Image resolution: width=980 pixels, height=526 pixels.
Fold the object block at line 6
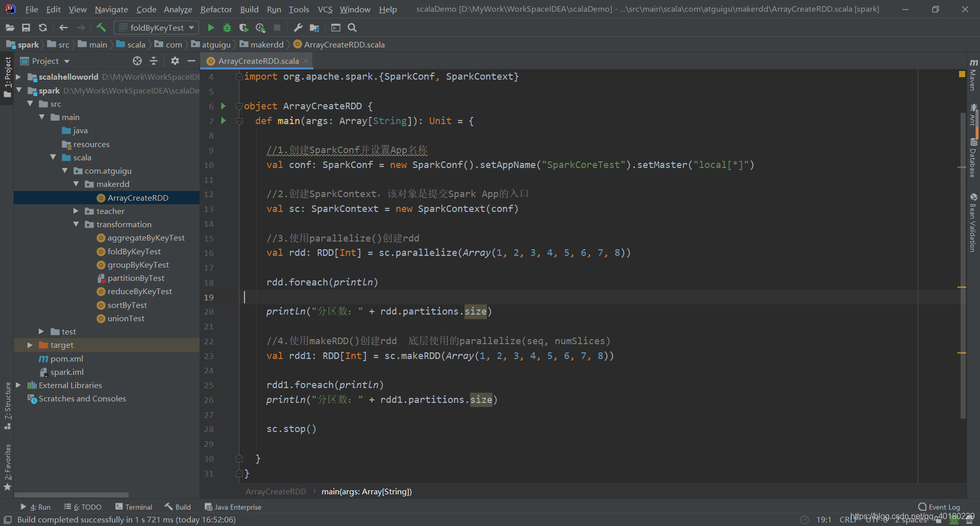tap(239, 106)
